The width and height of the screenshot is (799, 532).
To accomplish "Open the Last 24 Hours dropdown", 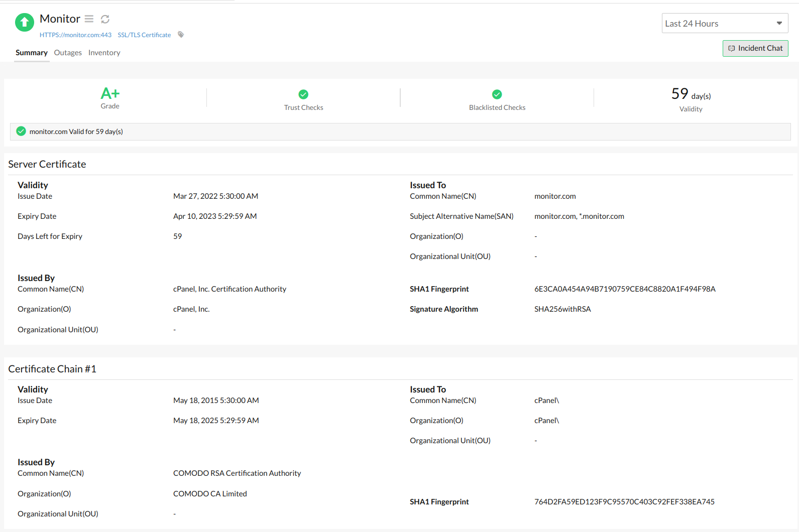I will (x=724, y=24).
